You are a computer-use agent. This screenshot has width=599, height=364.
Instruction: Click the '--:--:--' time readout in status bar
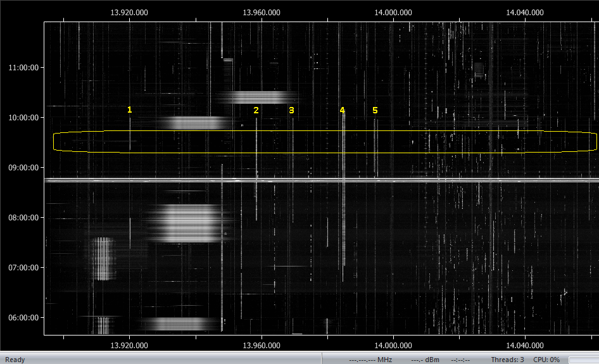tap(460, 360)
